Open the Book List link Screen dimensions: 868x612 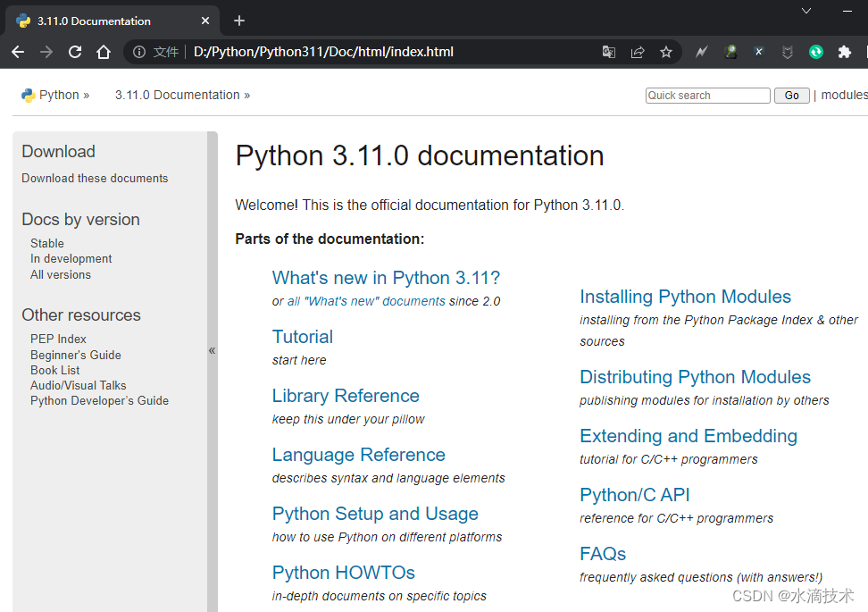click(54, 370)
